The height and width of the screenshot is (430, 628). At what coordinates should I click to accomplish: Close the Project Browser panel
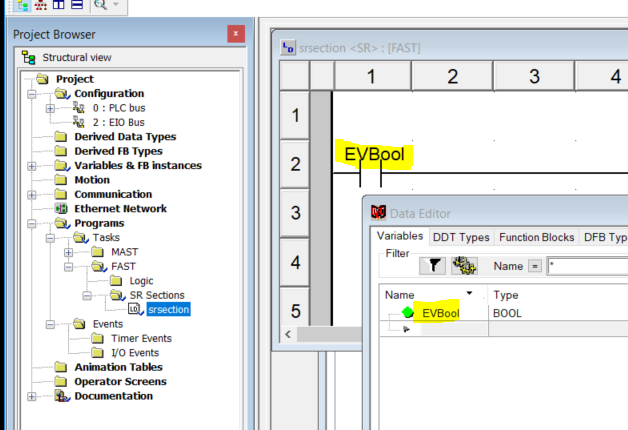click(x=236, y=34)
